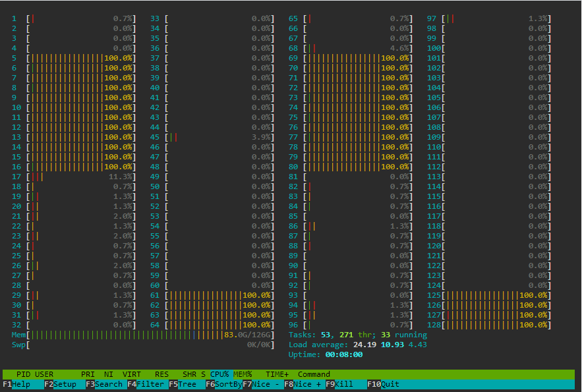Click the CPU 100 label

point(434,48)
